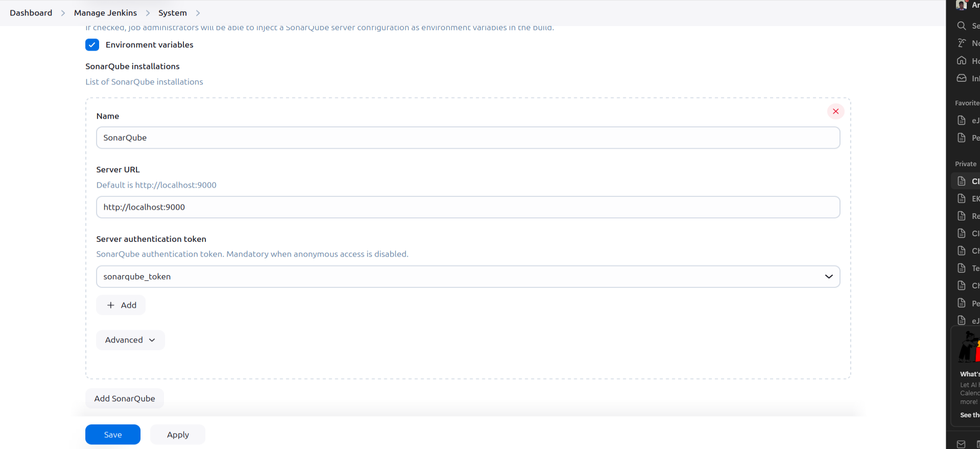Click the chevron after Manage Jenkins breadcrumb
Screen dimensions: 980x449
pos(148,13)
